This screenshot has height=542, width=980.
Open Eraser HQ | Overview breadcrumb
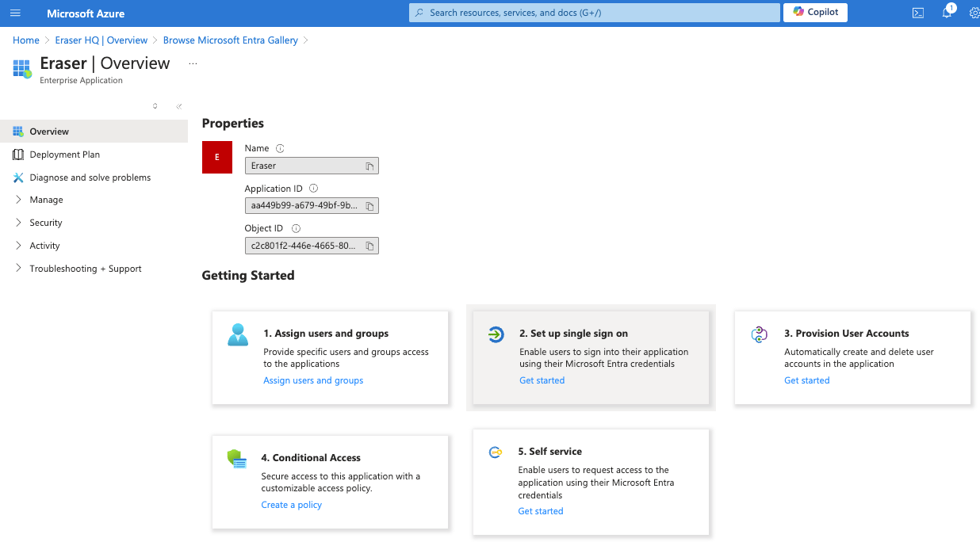pyautogui.click(x=101, y=40)
